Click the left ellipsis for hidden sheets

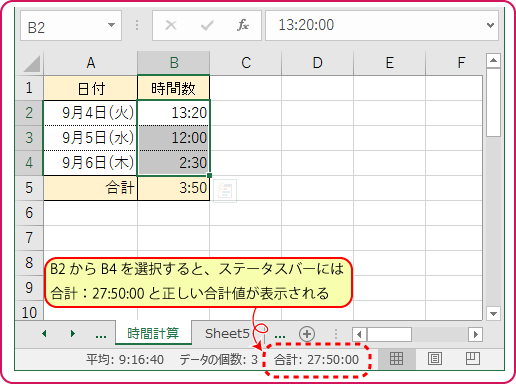[101, 336]
